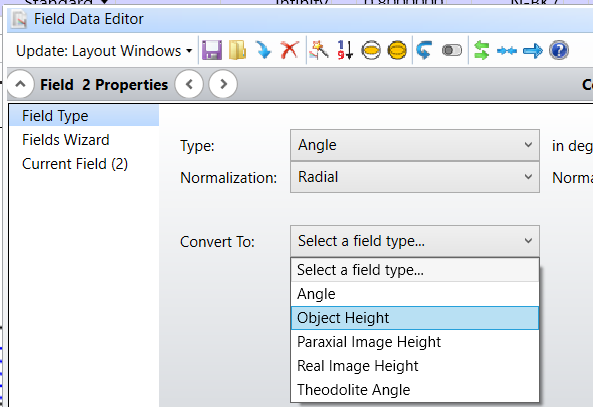Select Fields Wizard in the sidebar

66,140
